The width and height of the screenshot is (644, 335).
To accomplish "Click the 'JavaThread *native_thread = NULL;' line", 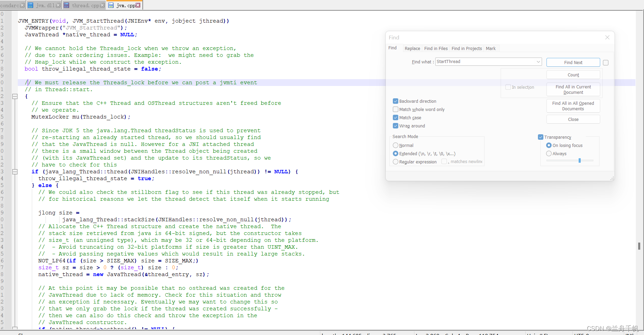I will click(81, 35).
